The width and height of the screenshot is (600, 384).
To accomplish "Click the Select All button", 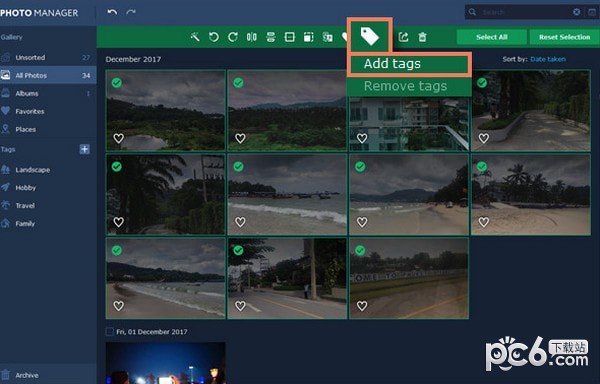I will tap(492, 37).
